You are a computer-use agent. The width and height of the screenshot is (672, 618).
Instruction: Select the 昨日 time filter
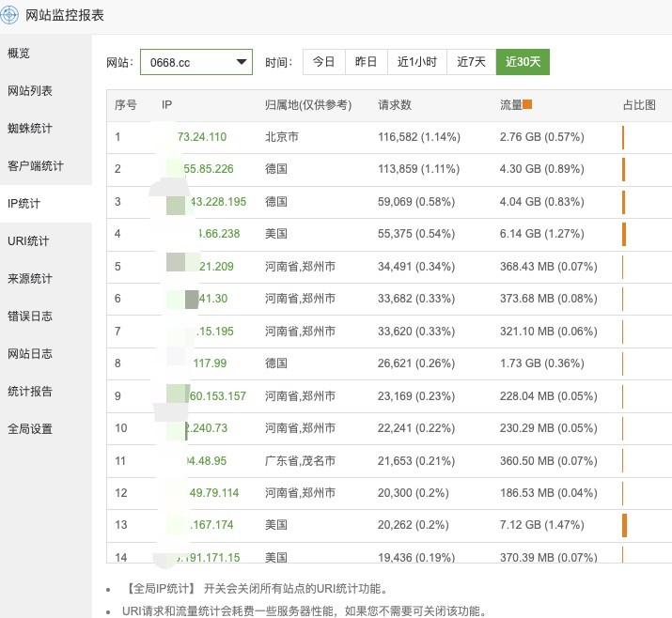(x=366, y=62)
